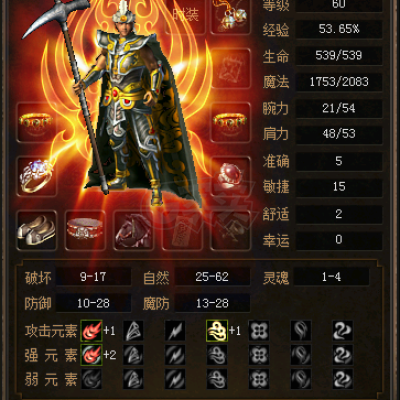Select the red gem ring slot

[231, 176]
